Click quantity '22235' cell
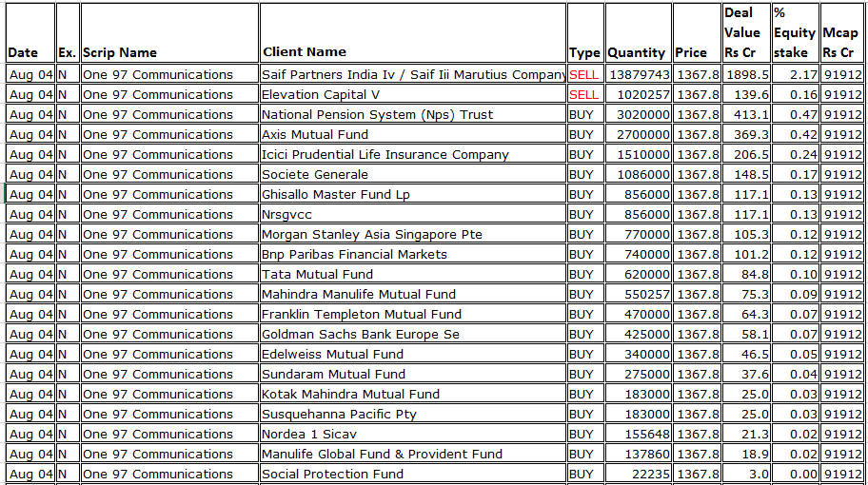 pyautogui.click(x=639, y=474)
